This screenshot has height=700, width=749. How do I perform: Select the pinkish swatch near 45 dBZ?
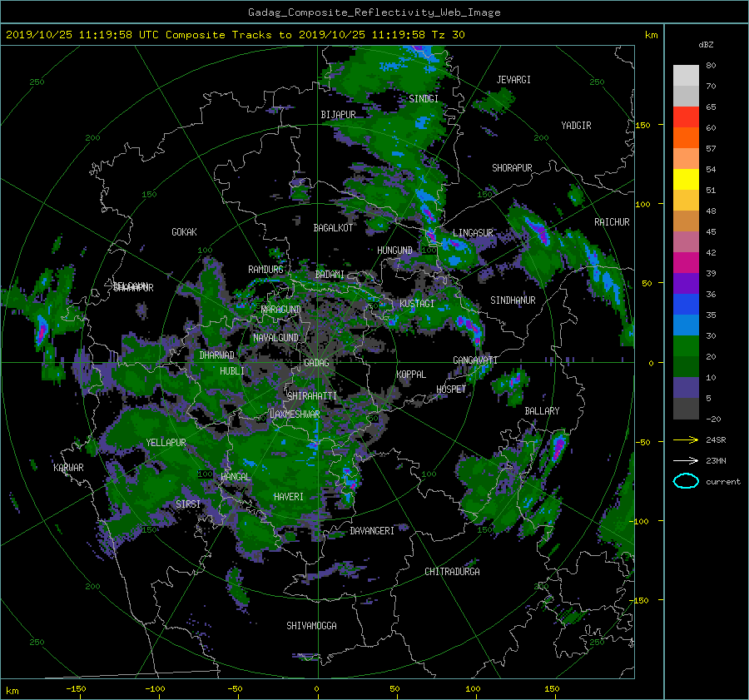coord(686,241)
